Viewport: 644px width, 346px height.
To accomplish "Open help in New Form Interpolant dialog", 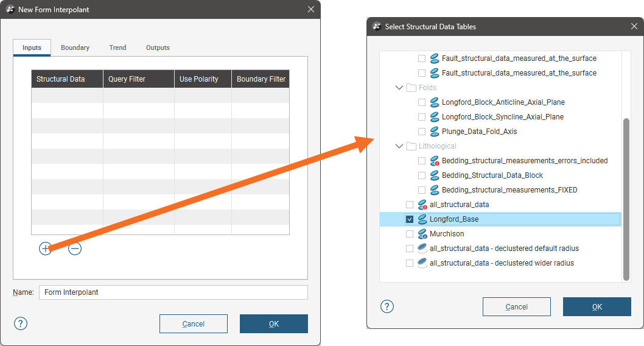I will click(x=21, y=323).
